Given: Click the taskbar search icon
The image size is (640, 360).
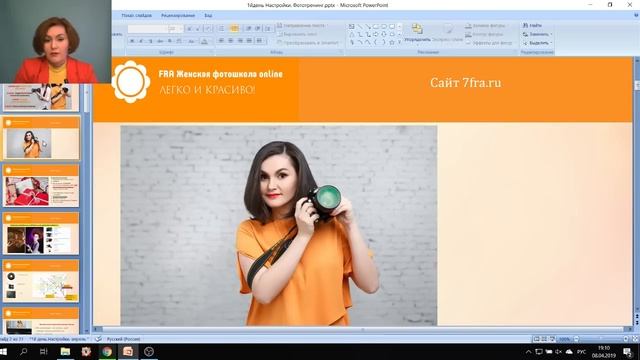Looking at the screenshot, I should coord(24,351).
